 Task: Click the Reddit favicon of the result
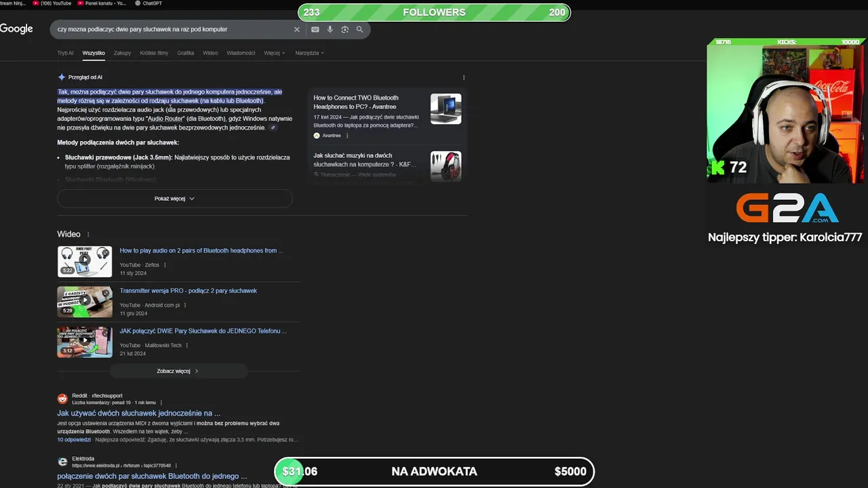click(62, 399)
